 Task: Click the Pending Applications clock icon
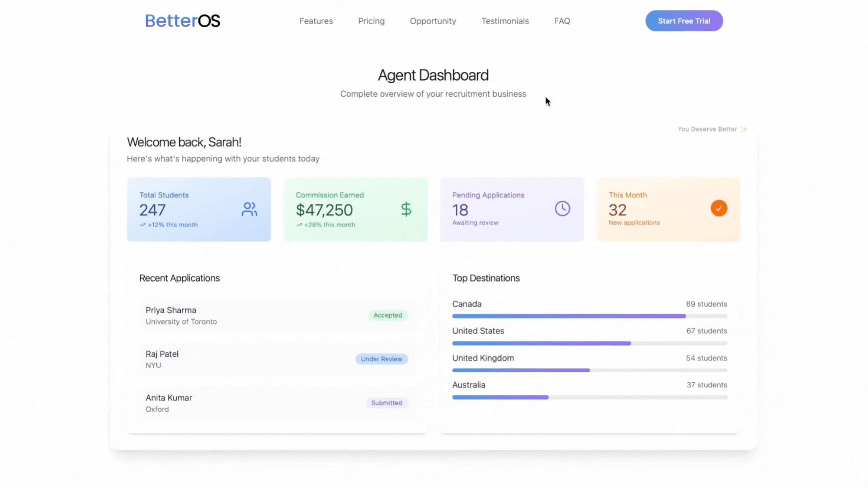pos(562,209)
